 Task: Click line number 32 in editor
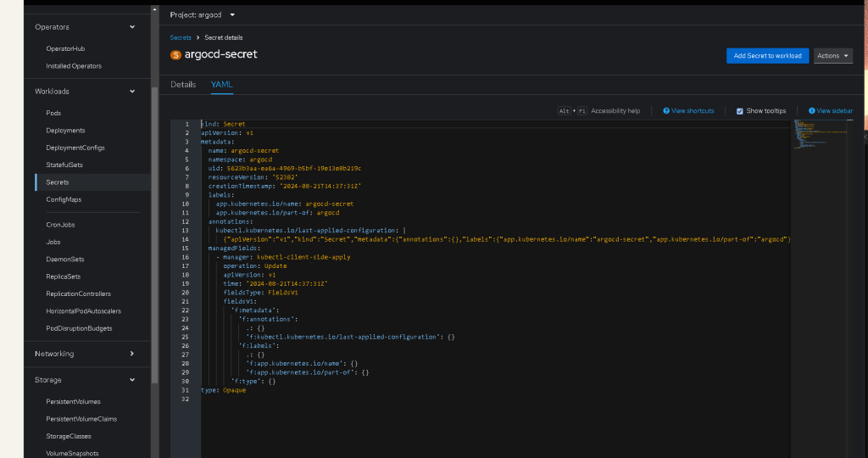[x=185, y=399]
